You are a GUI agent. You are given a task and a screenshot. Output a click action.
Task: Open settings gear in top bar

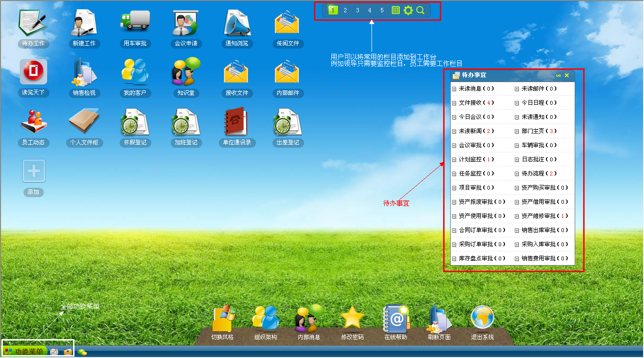coord(408,10)
